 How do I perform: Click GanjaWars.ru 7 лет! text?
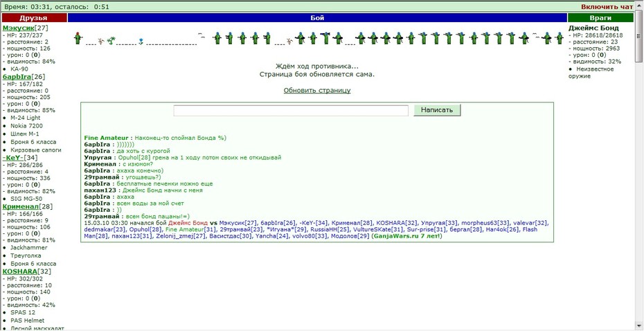click(x=406, y=237)
